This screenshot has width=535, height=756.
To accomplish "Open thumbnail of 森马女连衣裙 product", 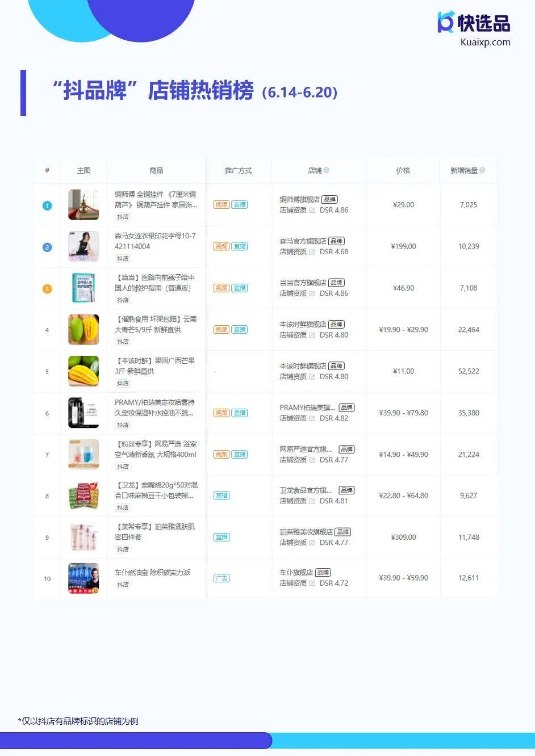I will click(x=83, y=246).
